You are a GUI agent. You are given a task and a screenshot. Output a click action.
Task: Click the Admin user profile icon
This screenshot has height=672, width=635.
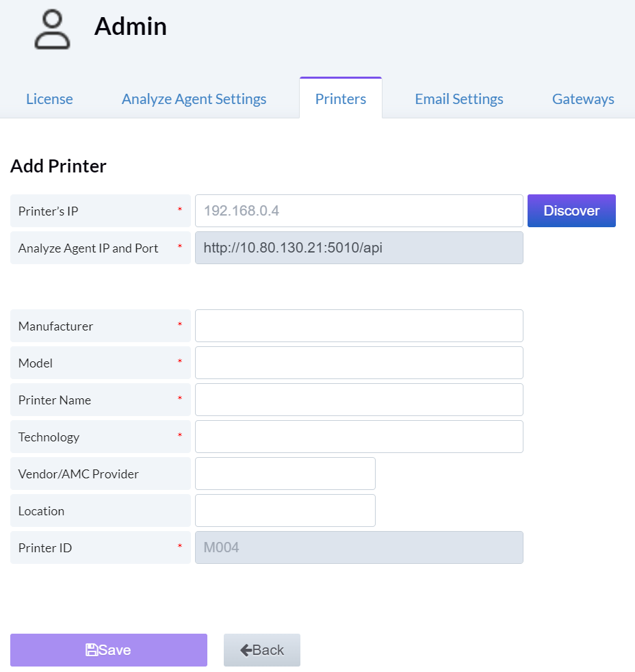pos(52,29)
